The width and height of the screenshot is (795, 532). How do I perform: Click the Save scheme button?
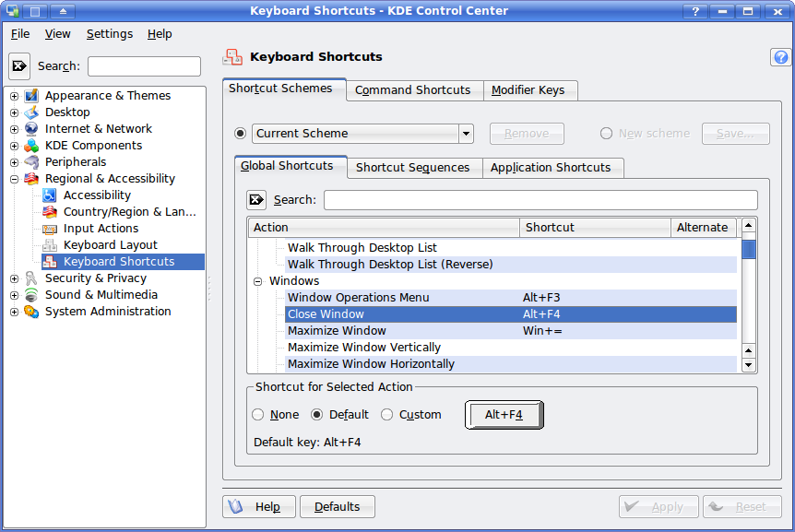pyautogui.click(x=736, y=134)
